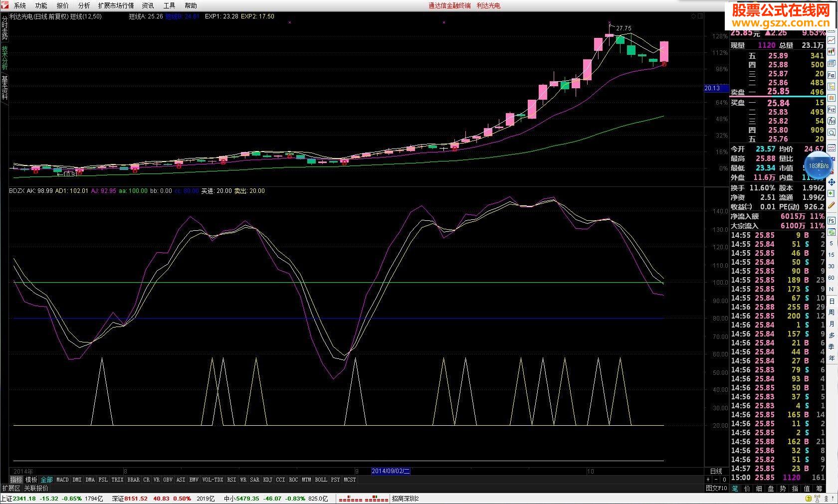Select the pencil drawing tool icon
The width and height of the screenshot is (838, 504).
pyautogui.click(x=832, y=205)
